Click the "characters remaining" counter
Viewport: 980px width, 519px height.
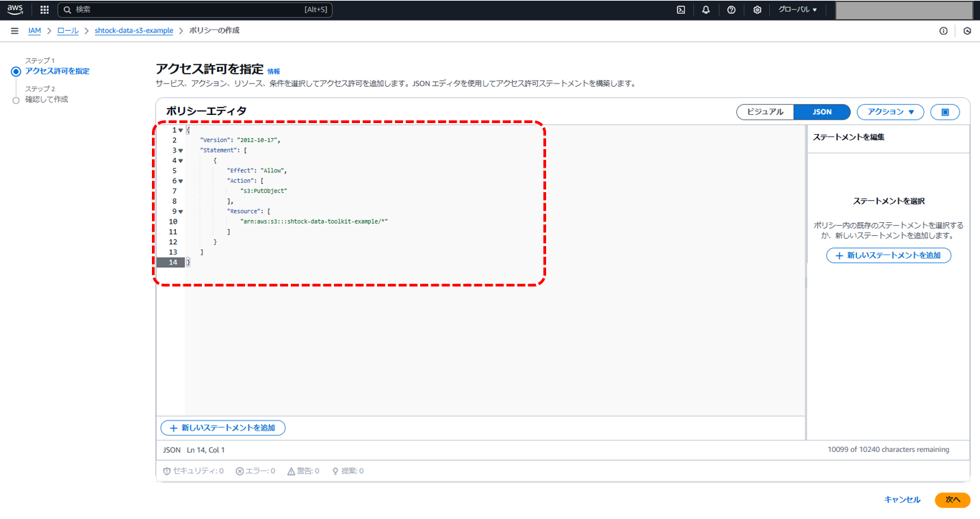click(888, 450)
